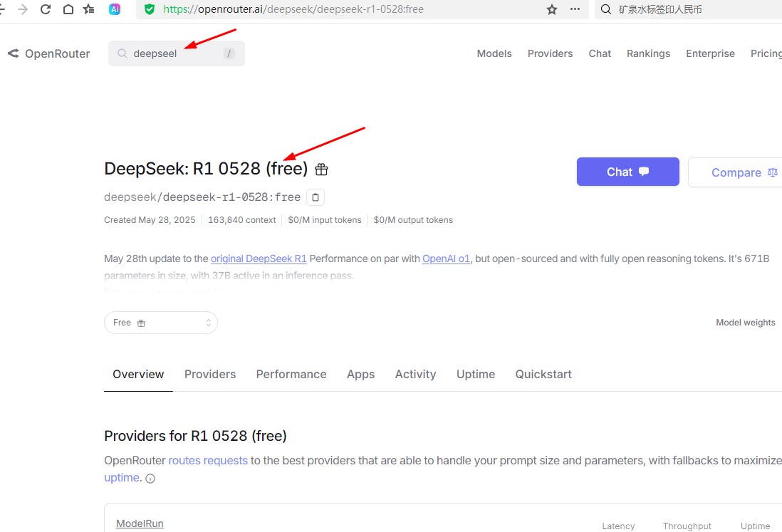
Task: Click the AI assistant browser icon
Action: click(115, 9)
